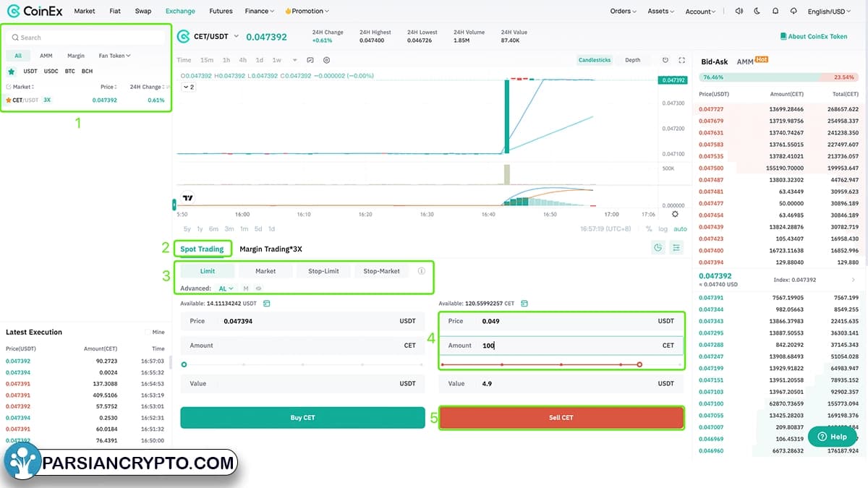Open the About CoinEx Token link

click(814, 36)
